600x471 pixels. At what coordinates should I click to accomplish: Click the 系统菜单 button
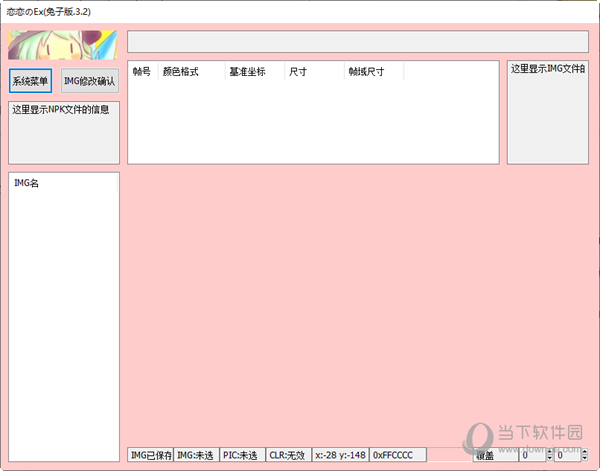30,81
